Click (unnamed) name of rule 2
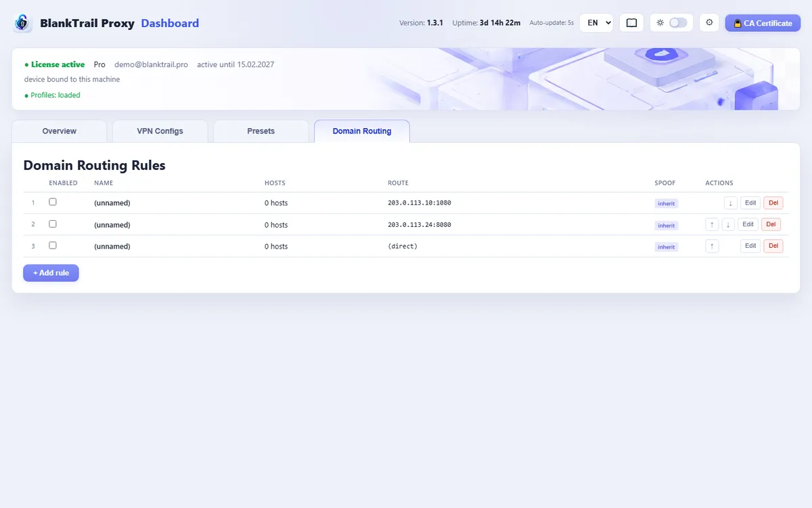Screen dimensions: 812x508 [112, 225]
